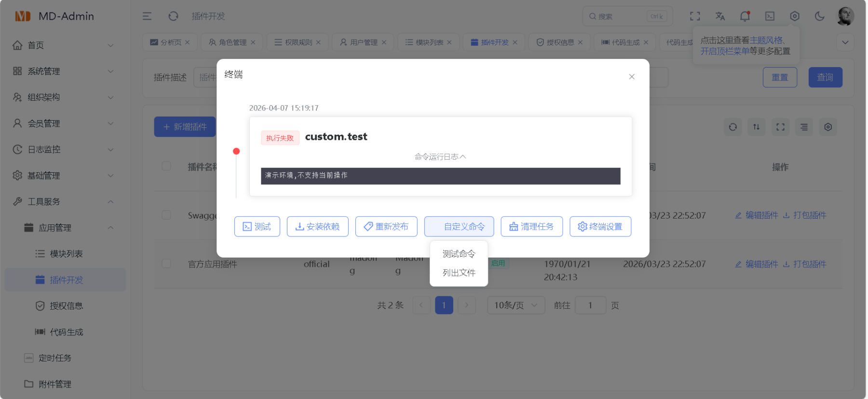
Task: Close the 角色管理 tab
Action: point(253,42)
